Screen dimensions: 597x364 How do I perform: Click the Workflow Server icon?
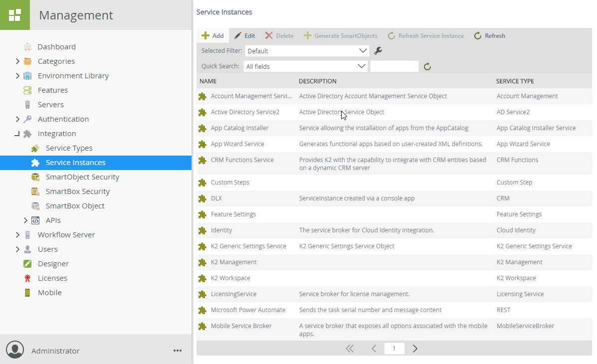27,235
